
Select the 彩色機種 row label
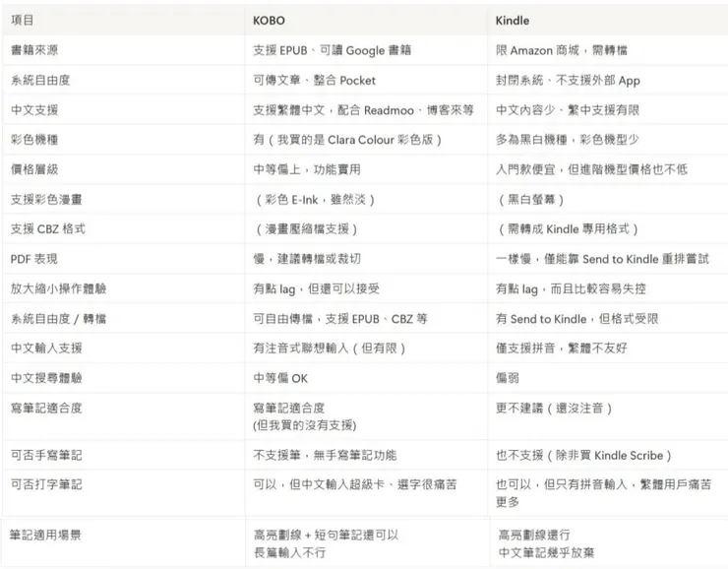click(x=33, y=140)
